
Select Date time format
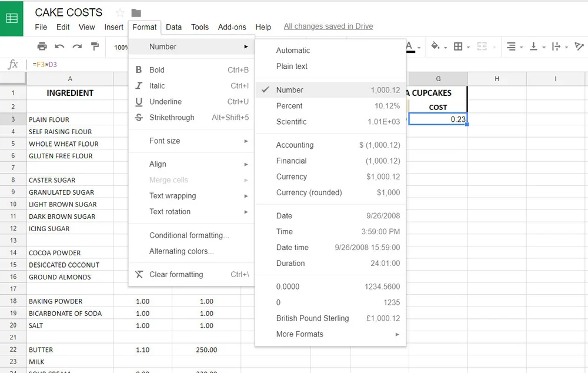coord(330,247)
